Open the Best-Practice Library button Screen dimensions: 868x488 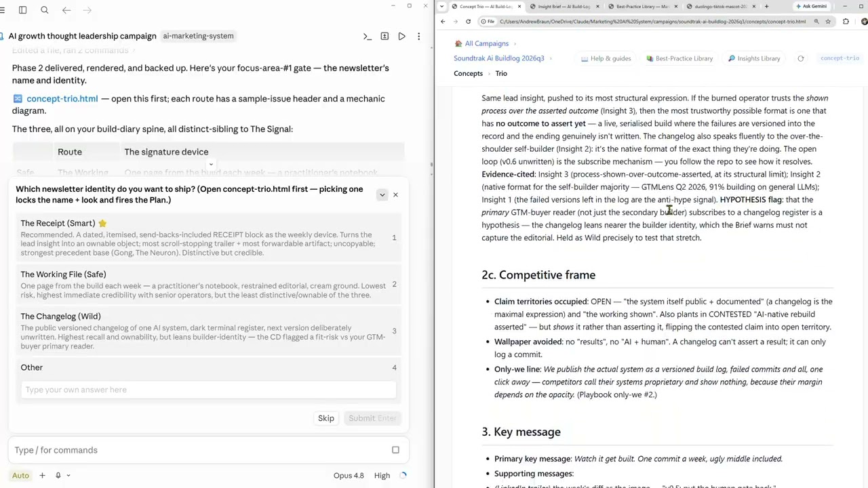tap(679, 58)
